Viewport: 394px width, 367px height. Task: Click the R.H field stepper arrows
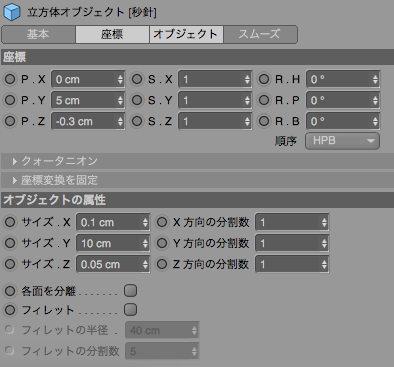click(x=375, y=79)
